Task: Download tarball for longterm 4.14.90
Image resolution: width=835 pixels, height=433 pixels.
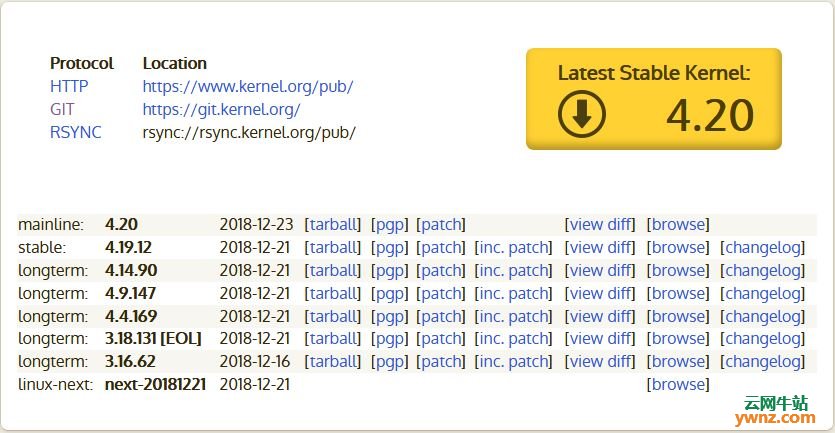Action: [333, 270]
